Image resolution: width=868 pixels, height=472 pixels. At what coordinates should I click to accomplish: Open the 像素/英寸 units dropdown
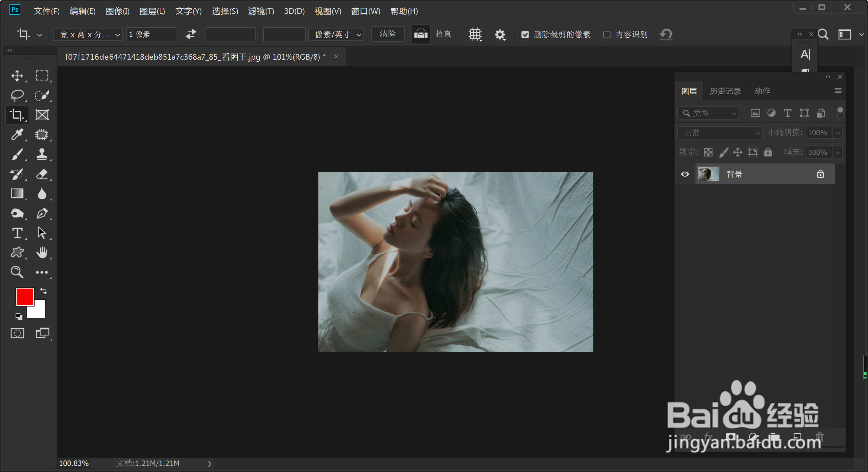coord(336,35)
